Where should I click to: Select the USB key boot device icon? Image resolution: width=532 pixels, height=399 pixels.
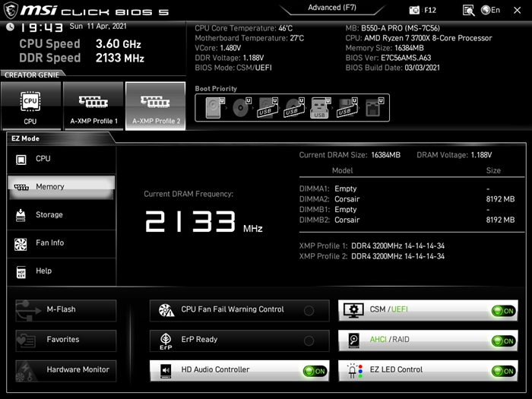[x=320, y=108]
